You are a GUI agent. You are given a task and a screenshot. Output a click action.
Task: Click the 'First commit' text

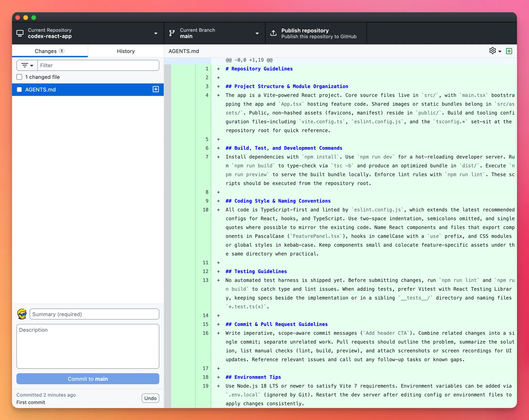[x=31, y=402]
